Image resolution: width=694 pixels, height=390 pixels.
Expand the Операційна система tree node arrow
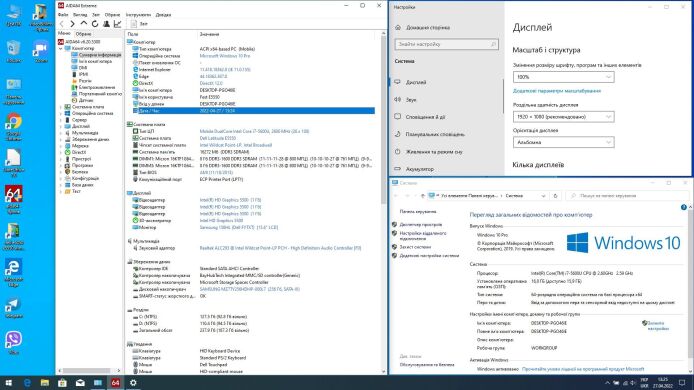[61, 113]
